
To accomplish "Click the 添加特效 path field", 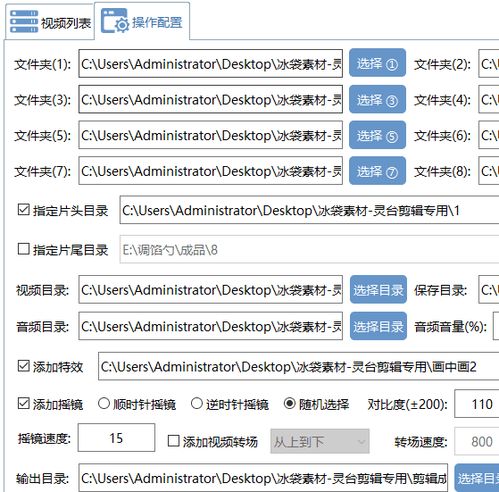I will tap(299, 366).
